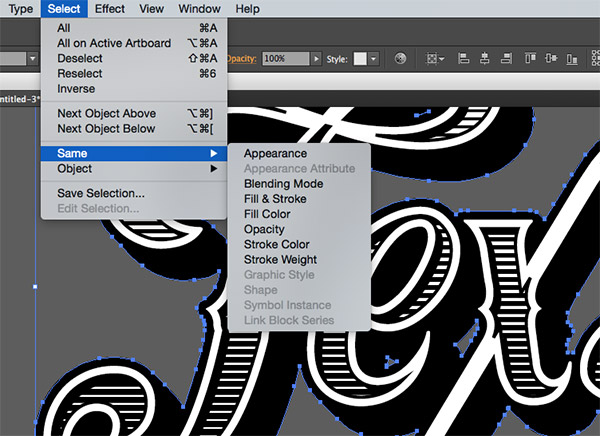Open the Style dropdown arrow
This screenshot has width=600, height=436.
[373, 59]
